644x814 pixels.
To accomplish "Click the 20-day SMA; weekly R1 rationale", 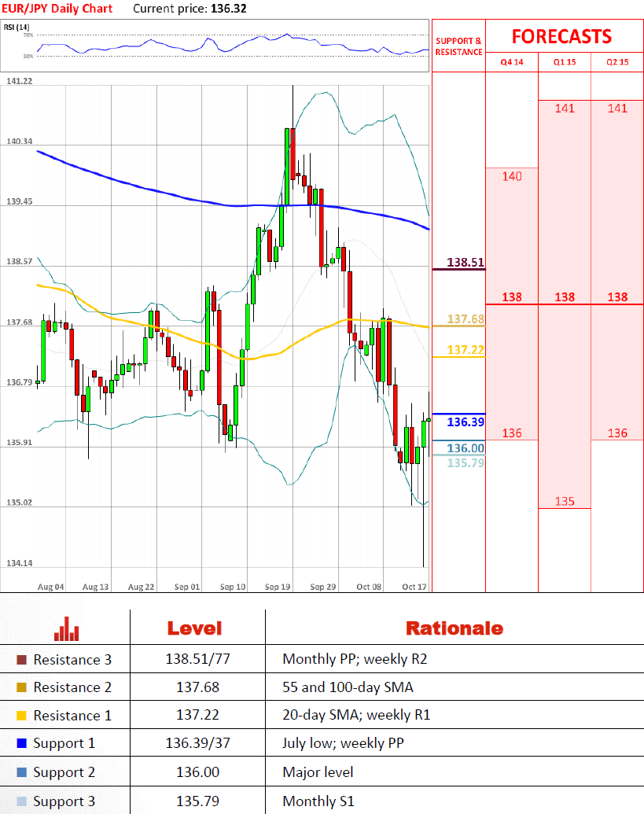I will click(x=356, y=716).
